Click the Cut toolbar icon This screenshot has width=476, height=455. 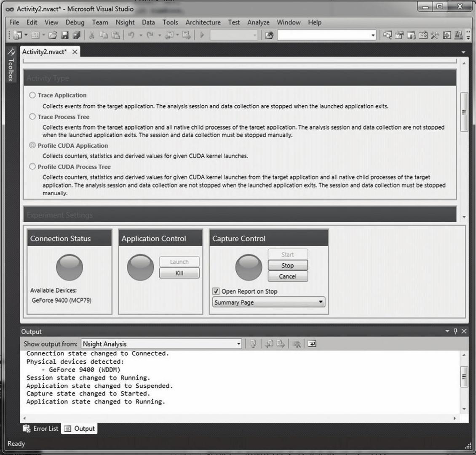click(x=91, y=35)
